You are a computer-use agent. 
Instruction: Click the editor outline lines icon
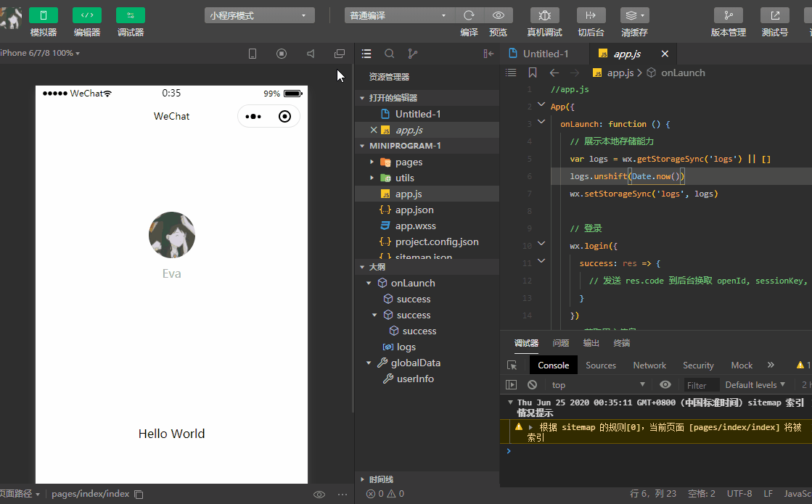click(x=511, y=73)
